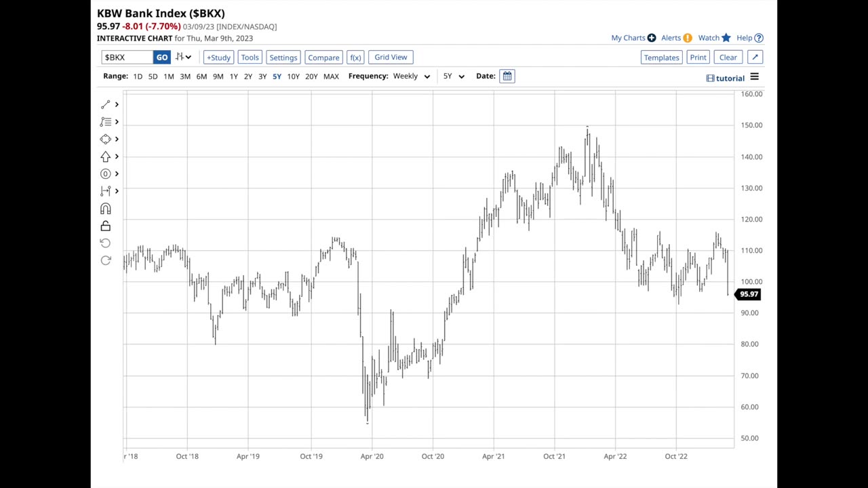This screenshot has height=488, width=868.
Task: Select the 20Y range
Action: click(x=311, y=77)
